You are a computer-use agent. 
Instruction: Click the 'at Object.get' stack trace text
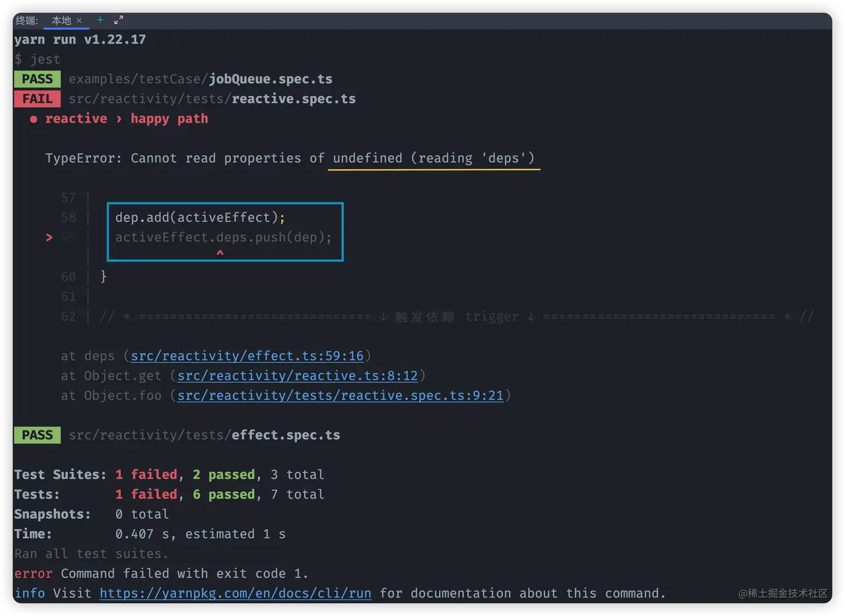click(x=111, y=376)
